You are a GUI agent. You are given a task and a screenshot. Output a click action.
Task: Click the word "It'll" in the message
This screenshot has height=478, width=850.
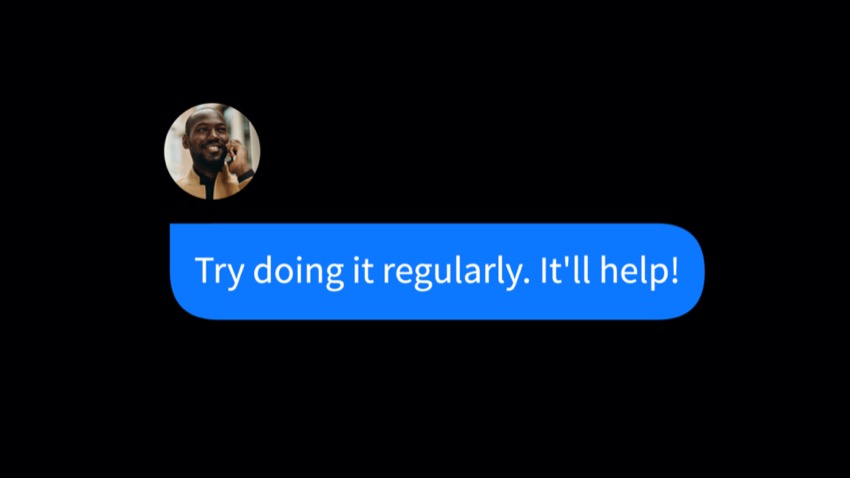[565, 269]
